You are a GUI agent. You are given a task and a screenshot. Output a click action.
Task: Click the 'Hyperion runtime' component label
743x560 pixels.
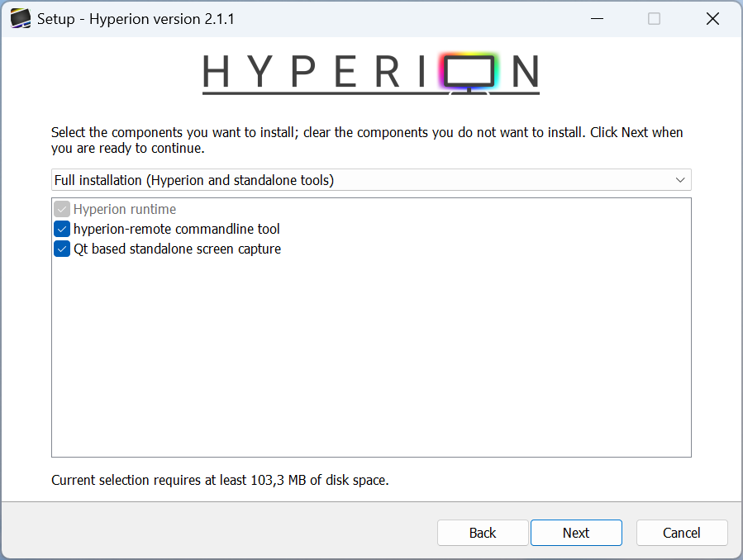125,210
